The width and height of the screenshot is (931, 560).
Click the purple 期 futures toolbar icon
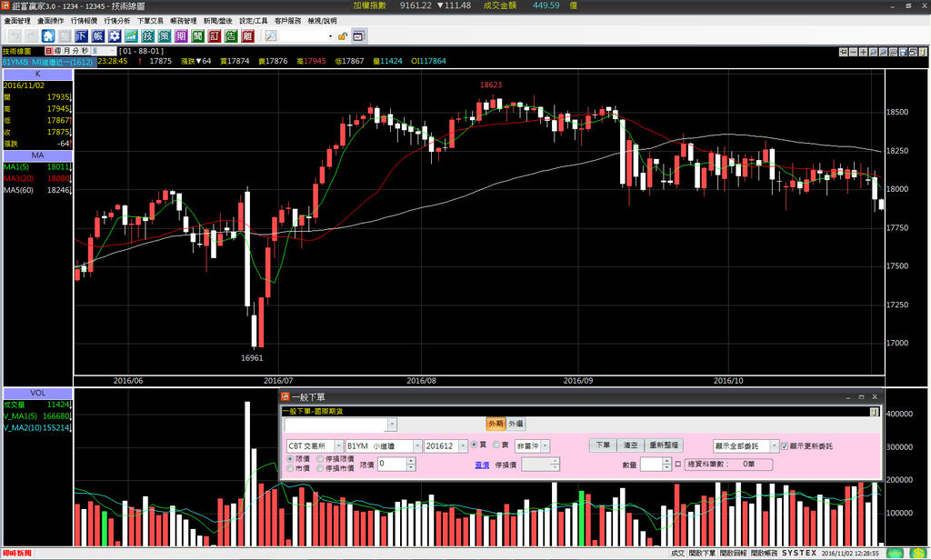coord(181,36)
